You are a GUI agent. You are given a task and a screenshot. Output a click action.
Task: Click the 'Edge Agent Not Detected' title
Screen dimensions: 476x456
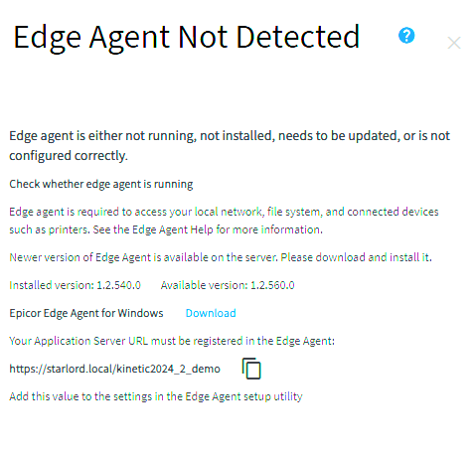tap(187, 39)
